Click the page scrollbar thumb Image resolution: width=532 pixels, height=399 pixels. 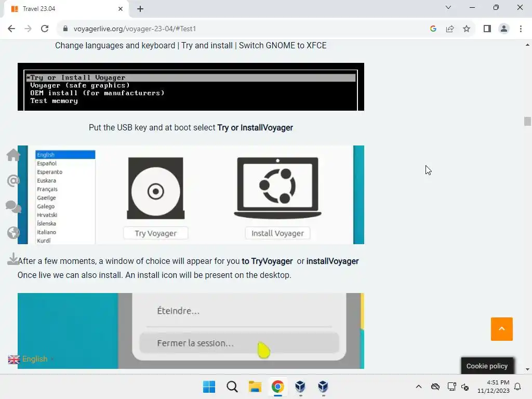tap(527, 121)
